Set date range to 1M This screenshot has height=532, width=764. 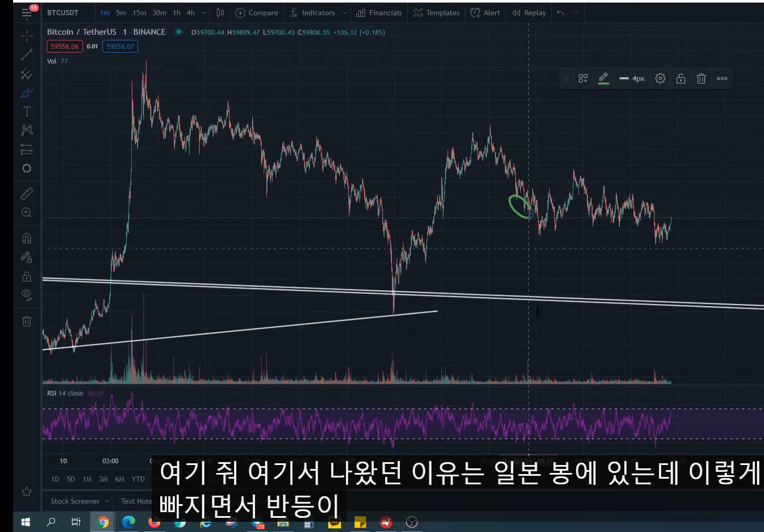coord(87,479)
